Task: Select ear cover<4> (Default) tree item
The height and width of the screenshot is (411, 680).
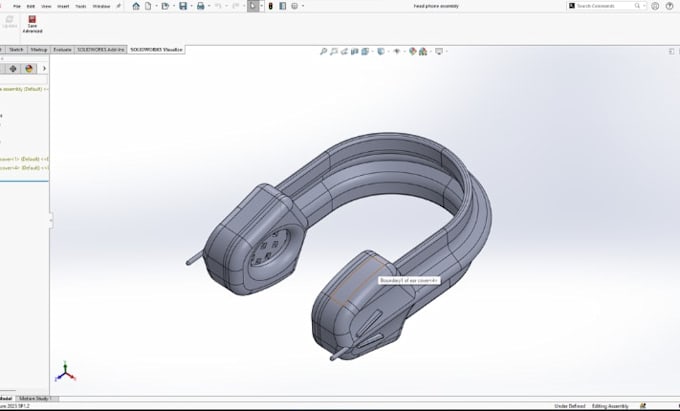Action: point(24,168)
